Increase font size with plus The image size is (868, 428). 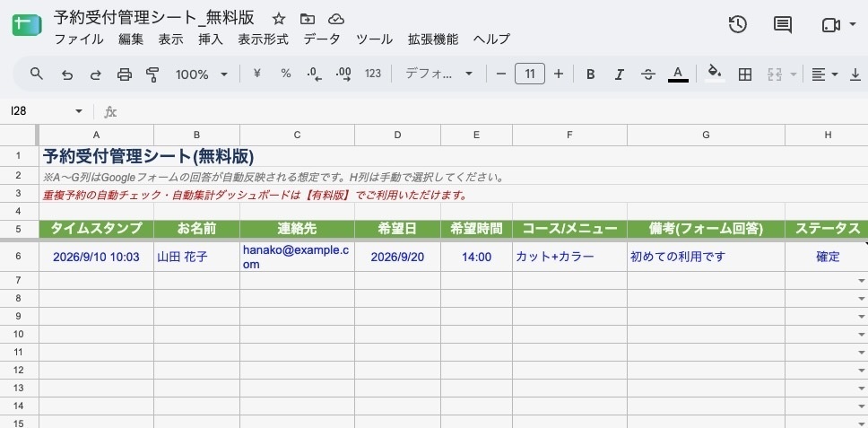(559, 74)
